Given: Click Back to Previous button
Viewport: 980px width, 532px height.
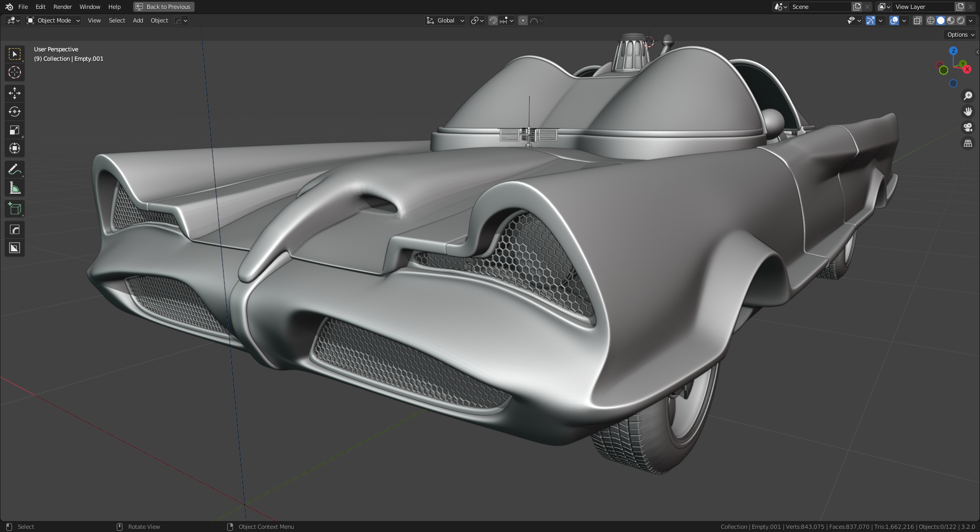Looking at the screenshot, I should 164,7.
